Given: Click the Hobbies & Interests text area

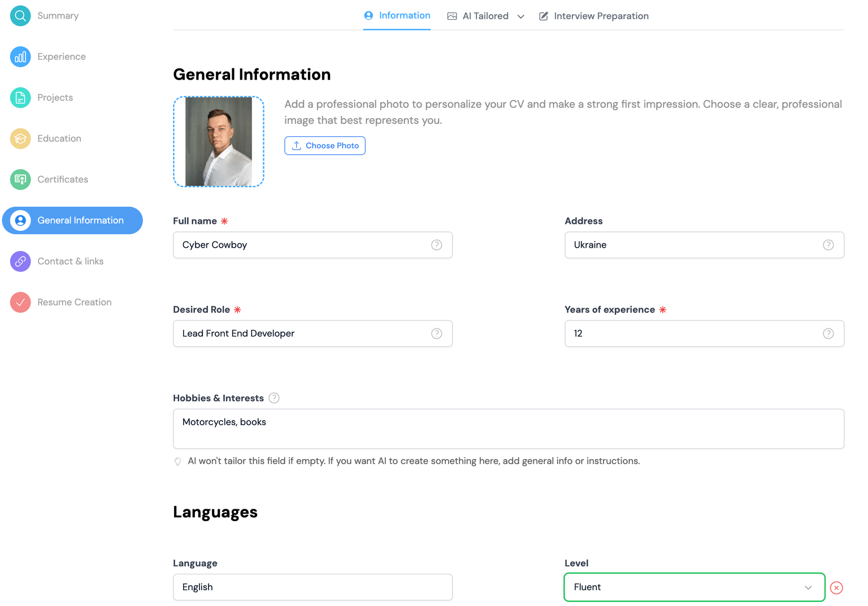Looking at the screenshot, I should [x=509, y=429].
